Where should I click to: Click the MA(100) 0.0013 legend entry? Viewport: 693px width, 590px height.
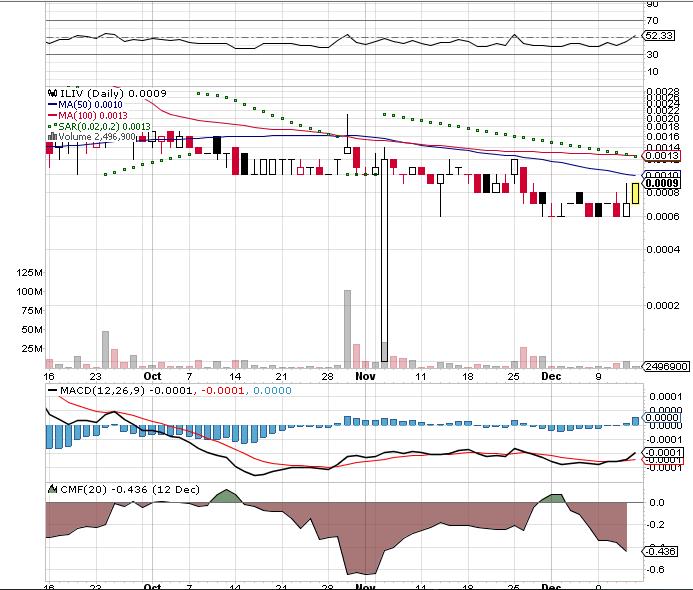[x=88, y=115]
